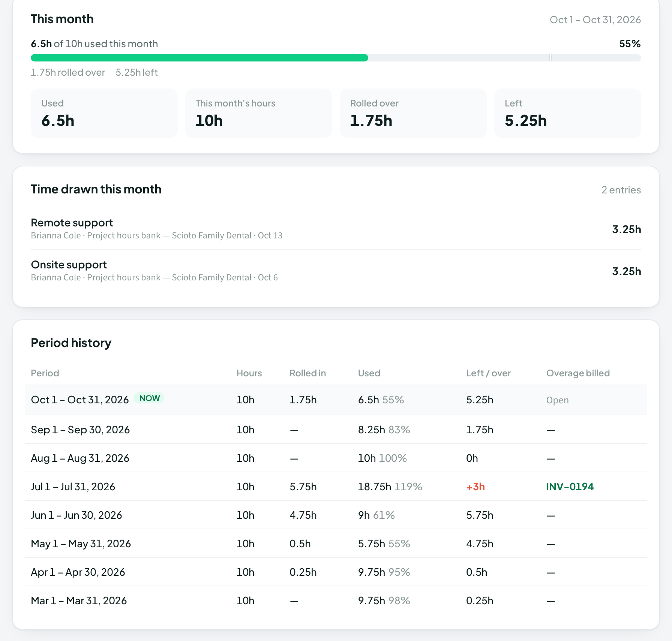Click the 8.25h 83% used value
Image resolution: width=672 pixels, height=641 pixels.
click(x=384, y=430)
